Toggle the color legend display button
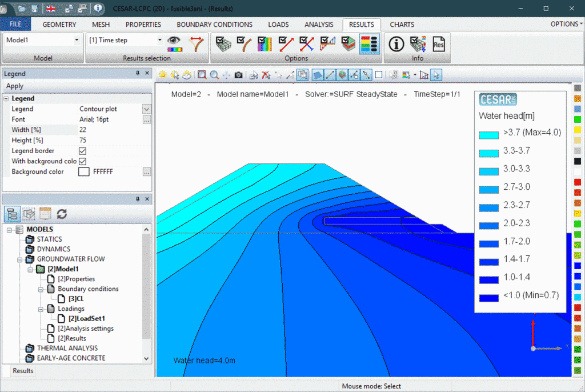The image size is (585, 392). [370, 44]
